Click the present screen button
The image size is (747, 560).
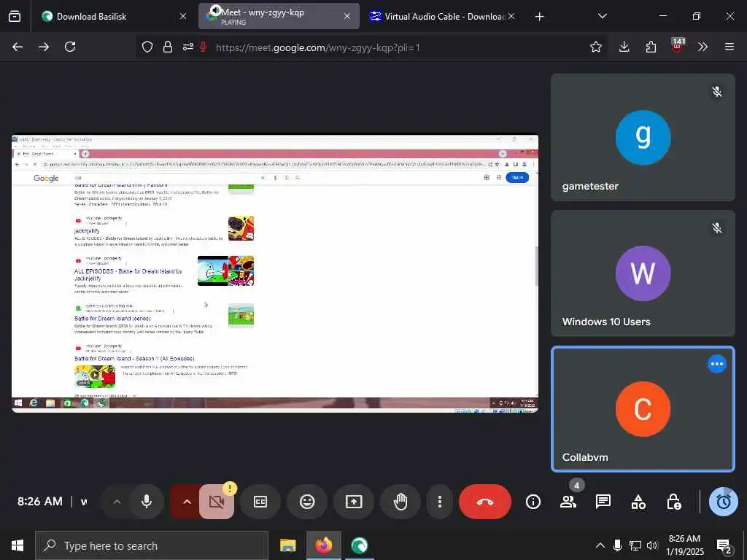click(x=354, y=502)
